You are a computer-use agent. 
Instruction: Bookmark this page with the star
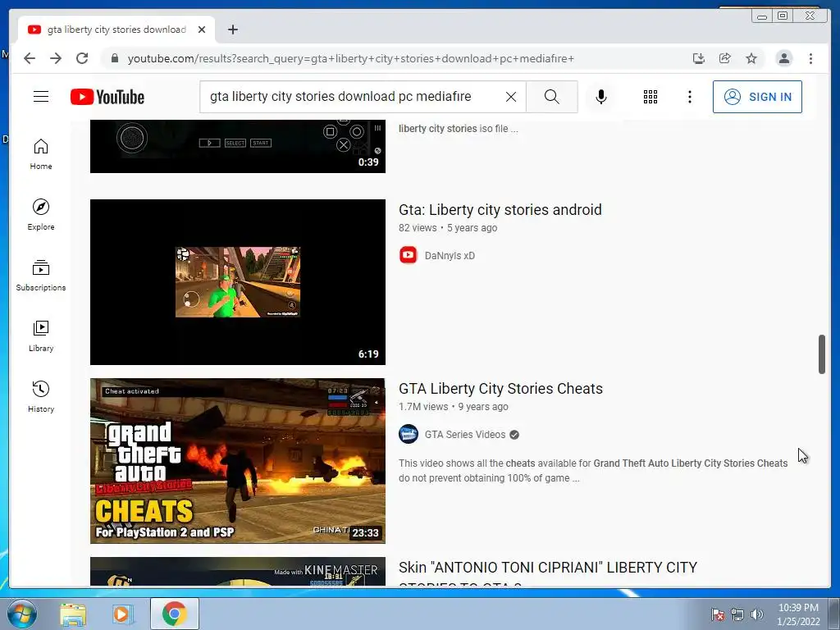click(x=751, y=58)
